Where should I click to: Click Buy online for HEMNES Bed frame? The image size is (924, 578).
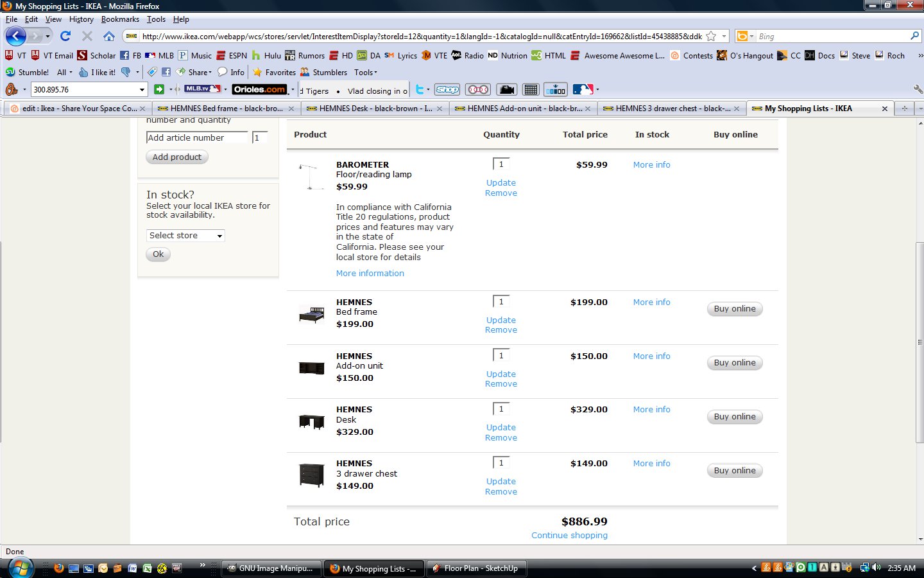click(735, 309)
